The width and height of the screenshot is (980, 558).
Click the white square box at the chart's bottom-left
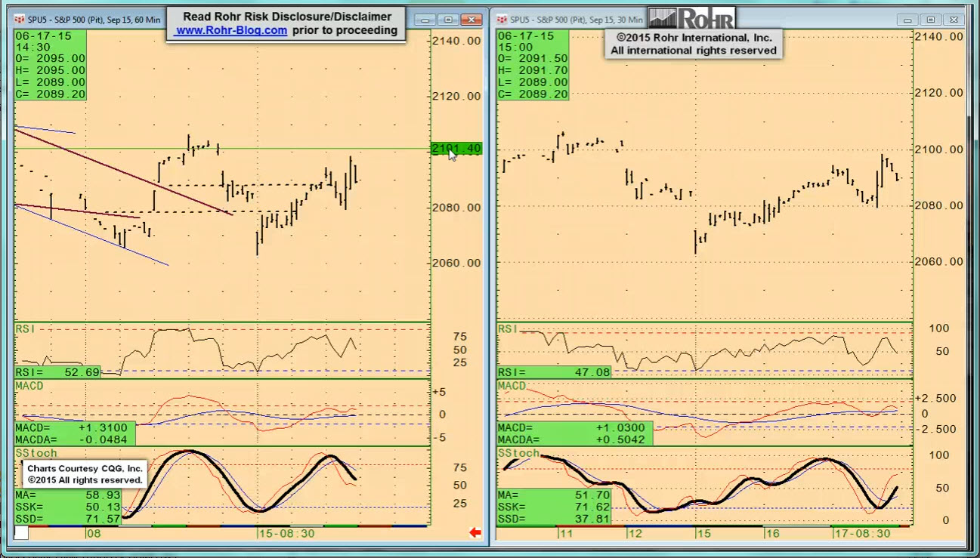coord(21,533)
